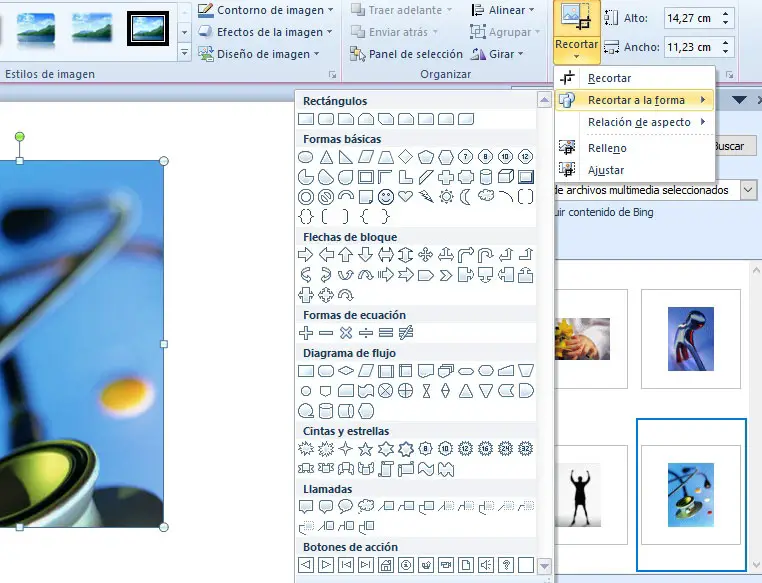Select the stethoscope clip art thumbnail

point(691,495)
